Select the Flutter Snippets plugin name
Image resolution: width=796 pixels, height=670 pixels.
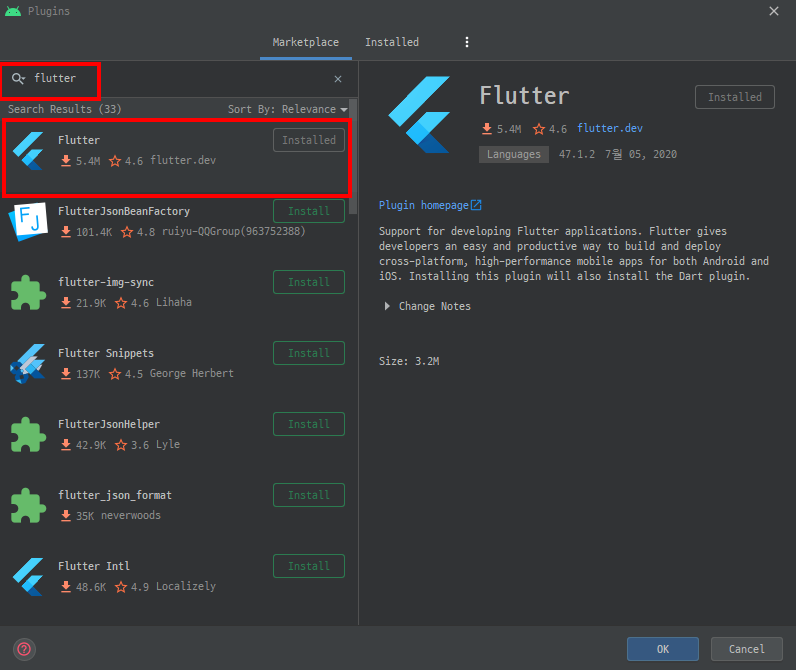coord(106,353)
